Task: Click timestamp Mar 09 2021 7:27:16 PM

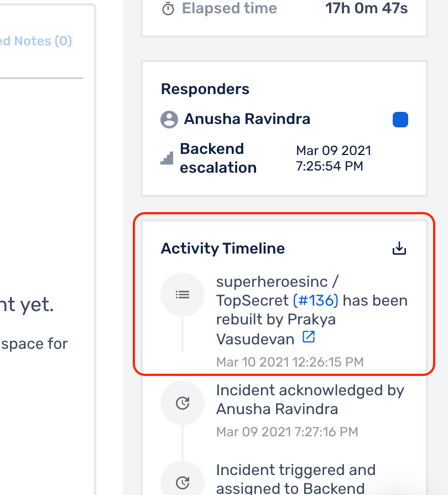Action: pyautogui.click(x=287, y=431)
